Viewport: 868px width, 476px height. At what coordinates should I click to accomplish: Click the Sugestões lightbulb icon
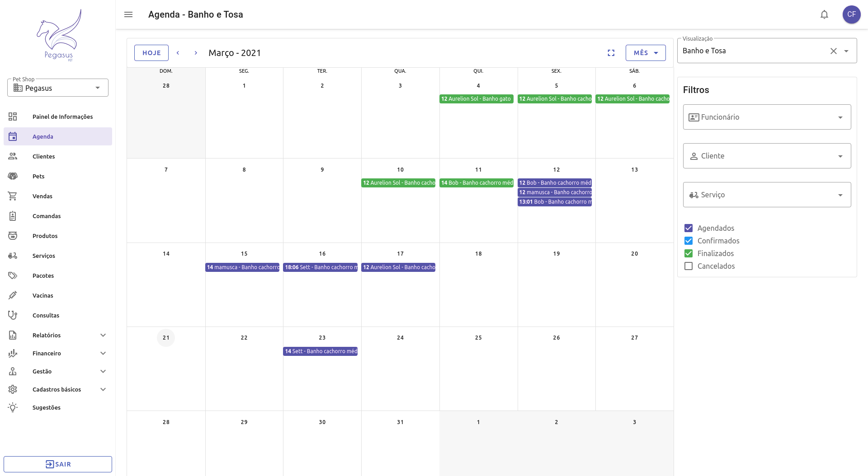[13, 407]
